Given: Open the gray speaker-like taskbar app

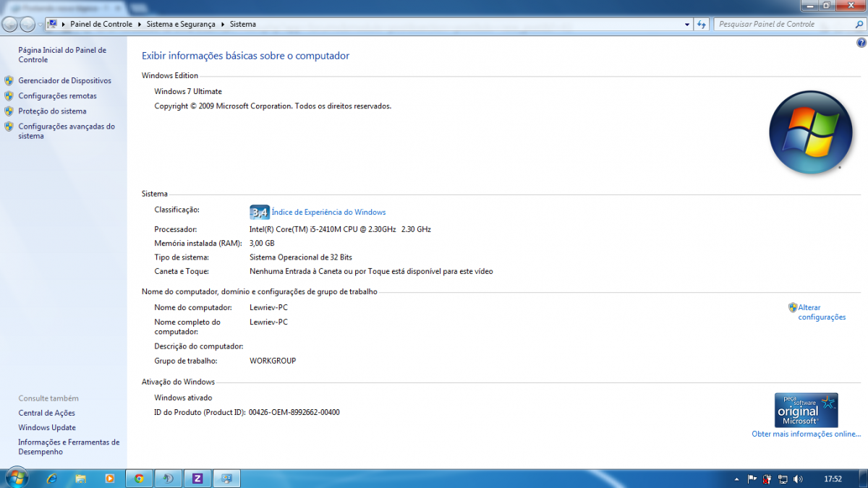Looking at the screenshot, I should pos(168,479).
